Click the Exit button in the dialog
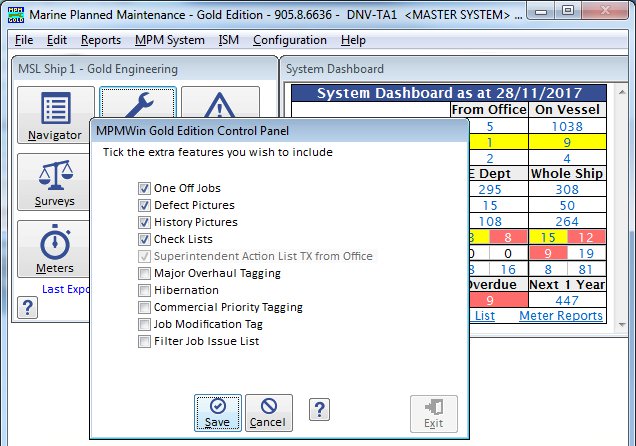This screenshot has height=446, width=636. [434, 414]
